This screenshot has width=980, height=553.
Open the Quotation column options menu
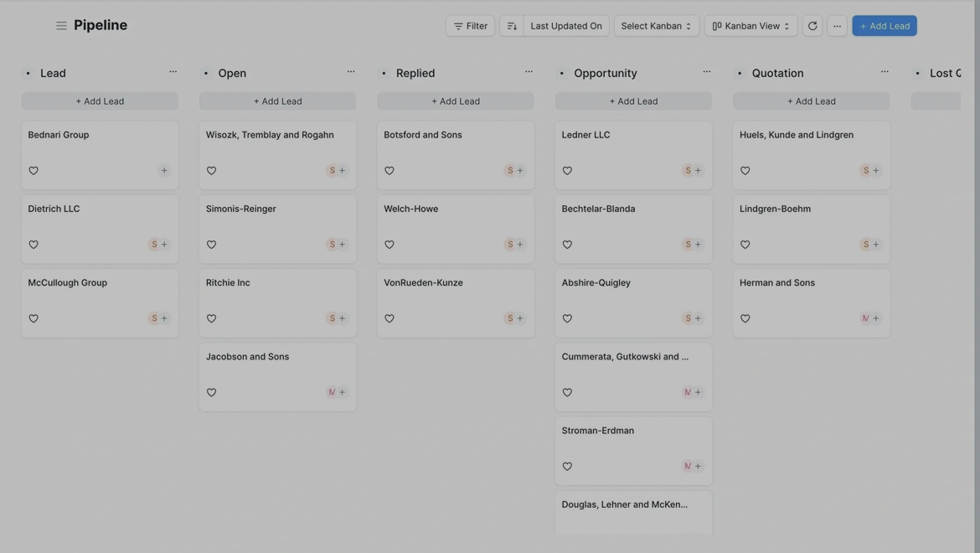coord(885,72)
